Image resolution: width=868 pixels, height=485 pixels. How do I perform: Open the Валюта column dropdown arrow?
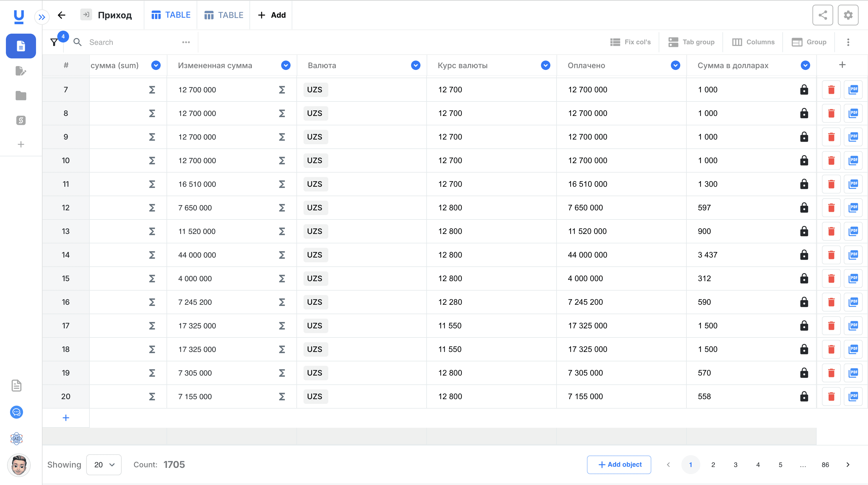point(415,65)
